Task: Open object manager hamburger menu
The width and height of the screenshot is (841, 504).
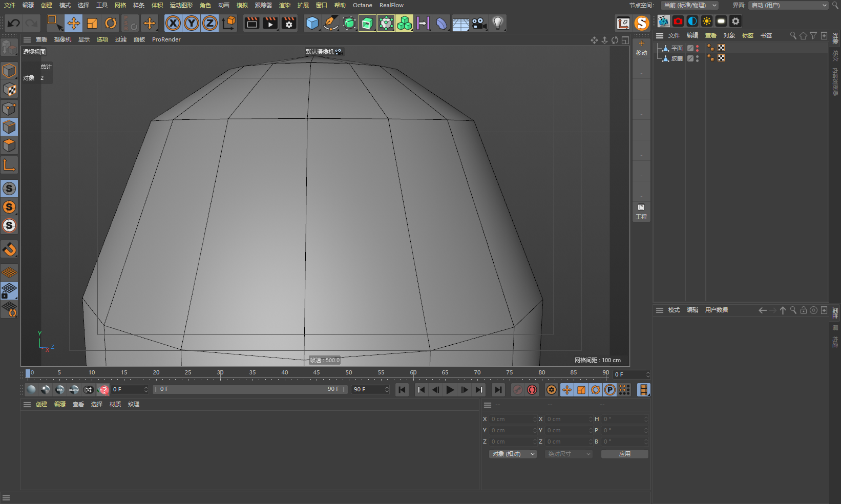Action: [660, 35]
